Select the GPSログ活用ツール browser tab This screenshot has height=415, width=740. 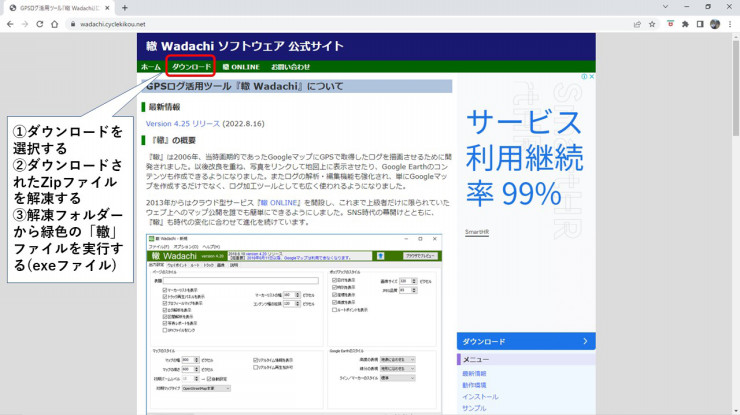(x=59, y=8)
